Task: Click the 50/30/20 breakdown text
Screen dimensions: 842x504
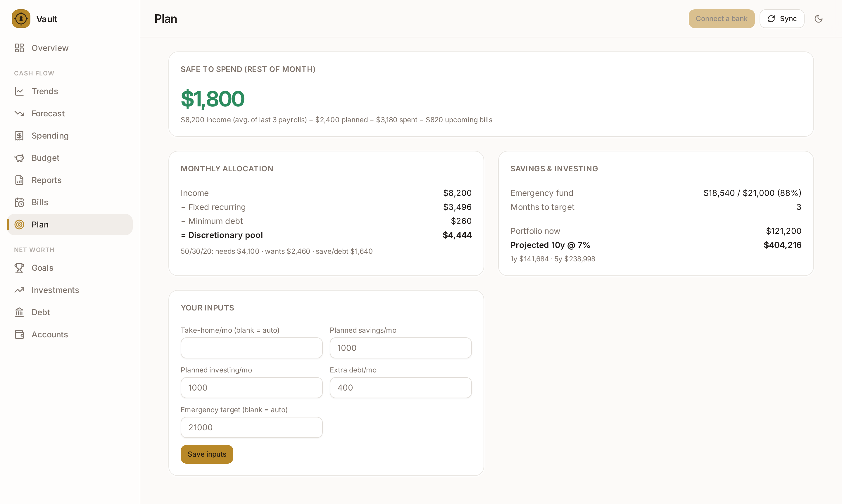Action: (277, 251)
